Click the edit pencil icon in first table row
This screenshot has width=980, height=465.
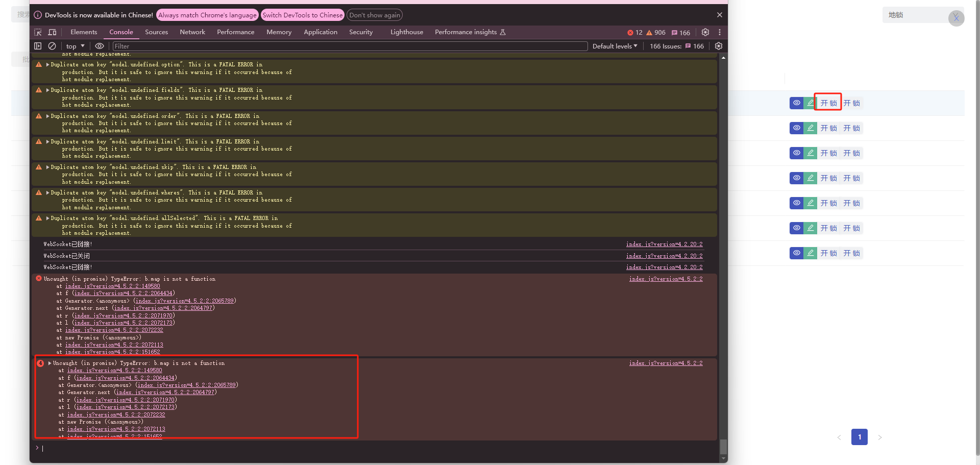tap(811, 103)
